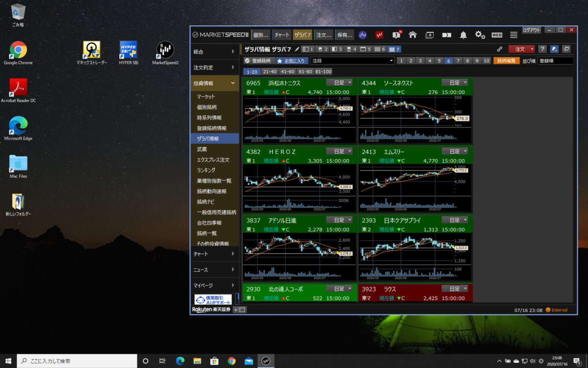Open the dropdown arrow on the red 注文 button
The image size is (588, 368).
click(533, 49)
